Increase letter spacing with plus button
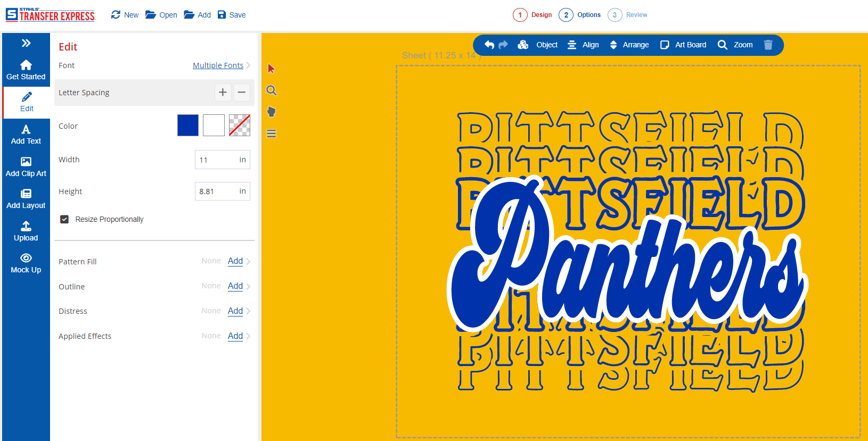This screenshot has width=868, height=441. click(223, 93)
